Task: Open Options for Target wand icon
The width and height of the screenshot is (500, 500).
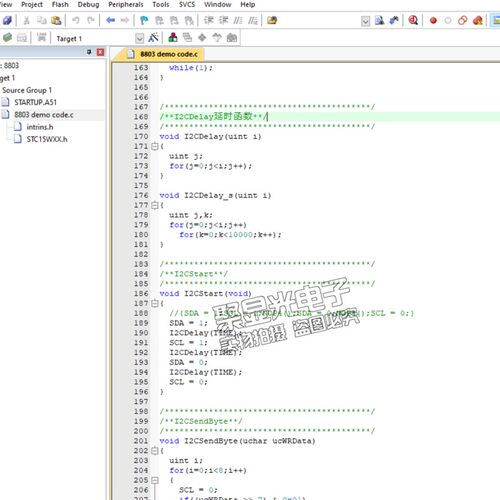Action: (153, 38)
